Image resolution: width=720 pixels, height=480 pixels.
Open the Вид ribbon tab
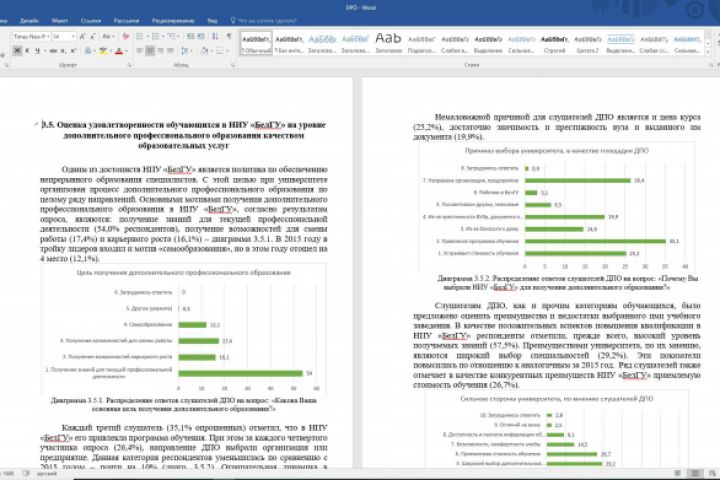[x=212, y=20]
